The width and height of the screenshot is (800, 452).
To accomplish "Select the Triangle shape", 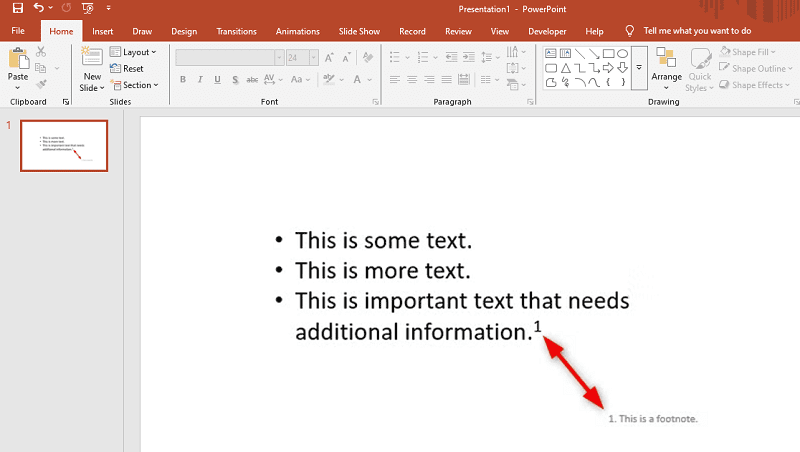I will pyautogui.click(x=565, y=68).
